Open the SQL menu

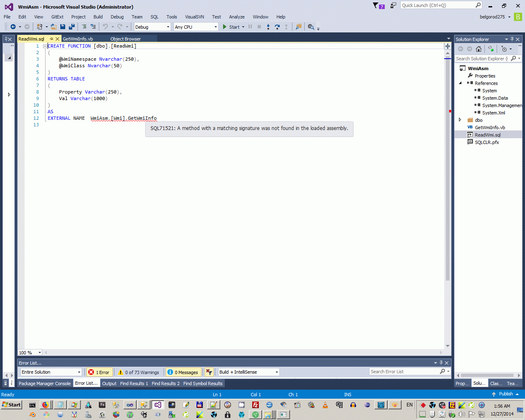[x=154, y=17]
